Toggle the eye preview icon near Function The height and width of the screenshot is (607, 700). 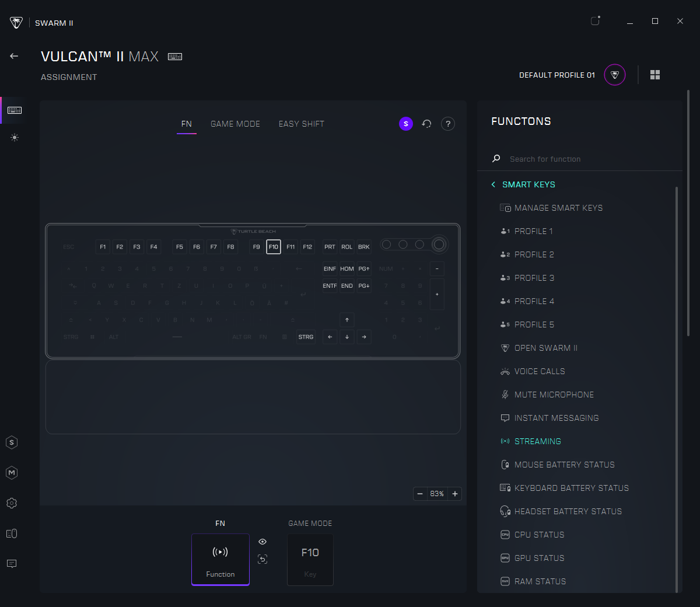pyautogui.click(x=262, y=542)
